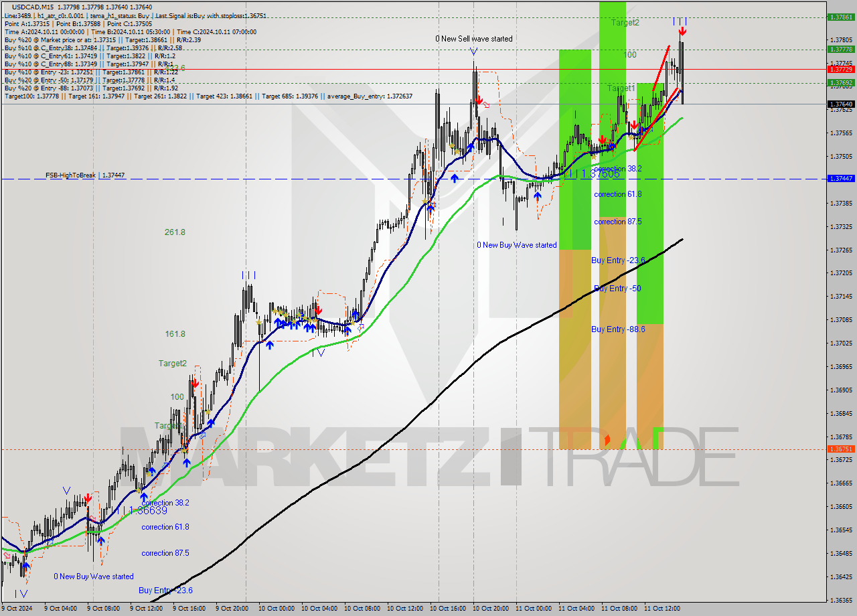Select the Target1 label near 1.37692 line
857x616 pixels.
pos(621,88)
